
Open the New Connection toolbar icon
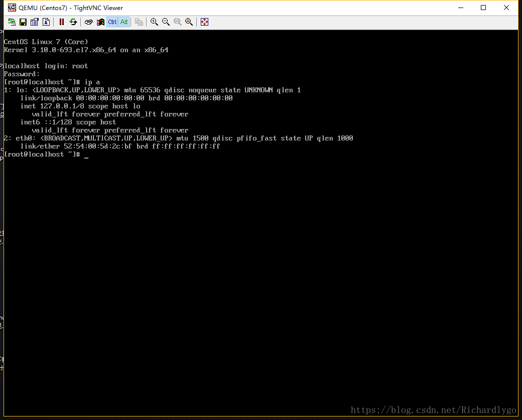coord(12,22)
